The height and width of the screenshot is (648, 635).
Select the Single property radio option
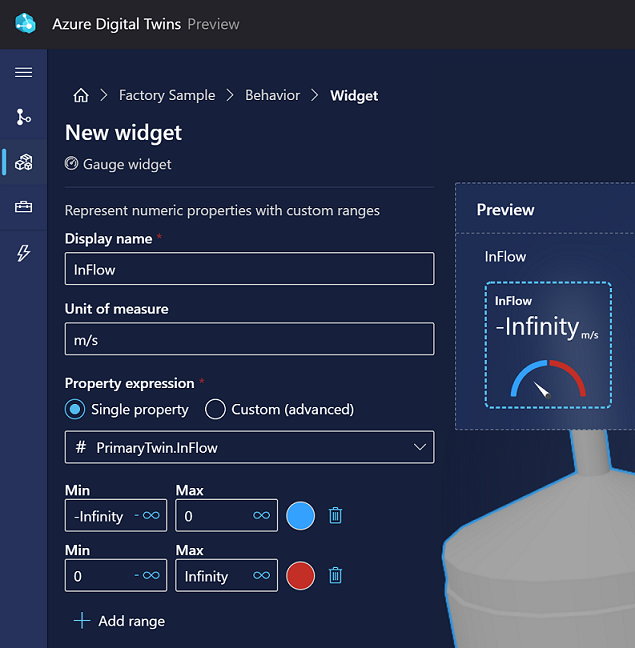pyautogui.click(x=75, y=409)
